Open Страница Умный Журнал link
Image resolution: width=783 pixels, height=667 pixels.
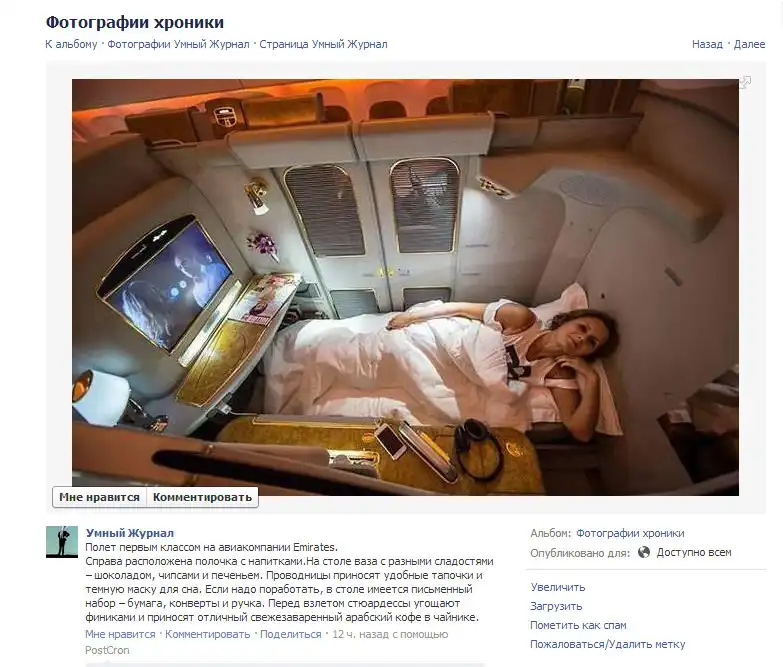click(x=323, y=44)
